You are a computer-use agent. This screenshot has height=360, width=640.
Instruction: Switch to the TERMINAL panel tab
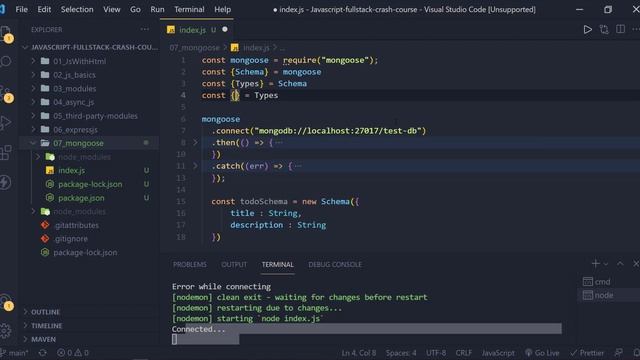click(278, 264)
